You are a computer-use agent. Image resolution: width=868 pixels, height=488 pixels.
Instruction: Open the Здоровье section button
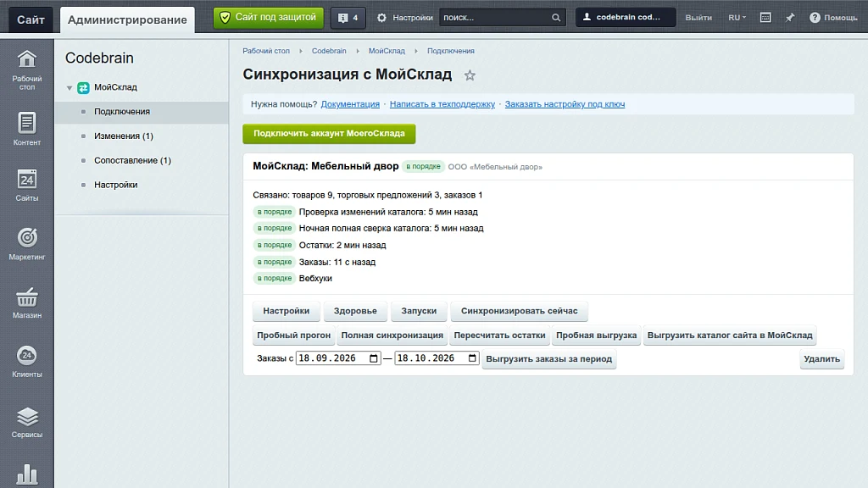click(x=355, y=311)
